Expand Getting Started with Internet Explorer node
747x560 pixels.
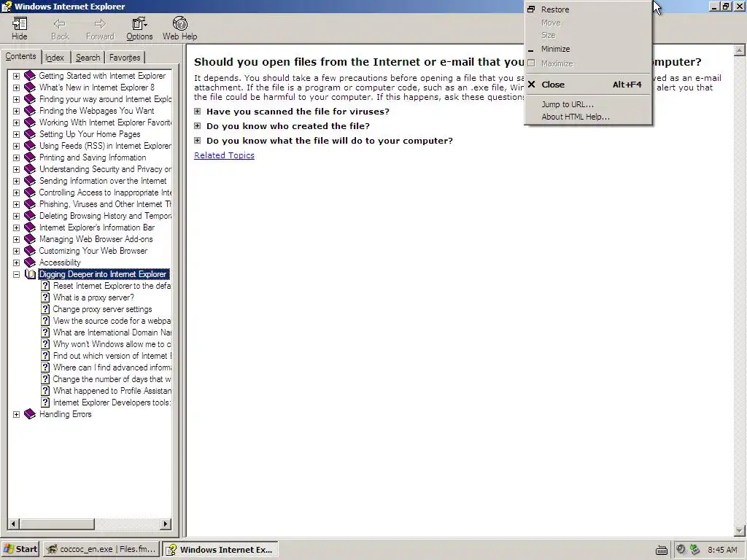[x=16, y=76]
